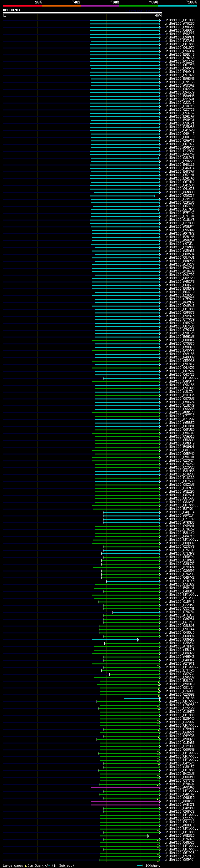This screenshot has height=868, width=200.
Task: Choose label UniRef100_C3YSM3
Action: point(179,780)
